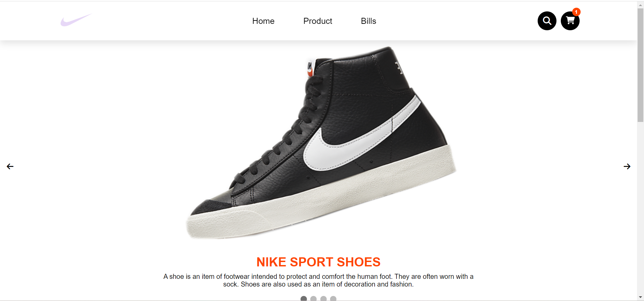
Task: Select the first carousel dot indicator
Action: click(304, 299)
